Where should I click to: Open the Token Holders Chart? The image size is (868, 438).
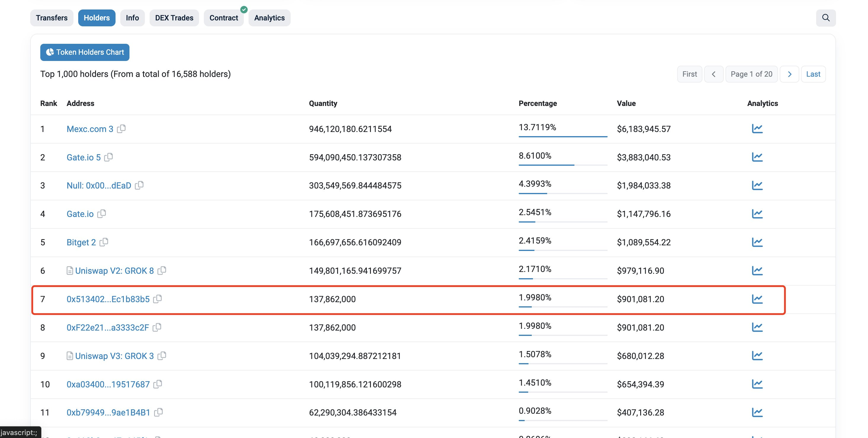[84, 52]
